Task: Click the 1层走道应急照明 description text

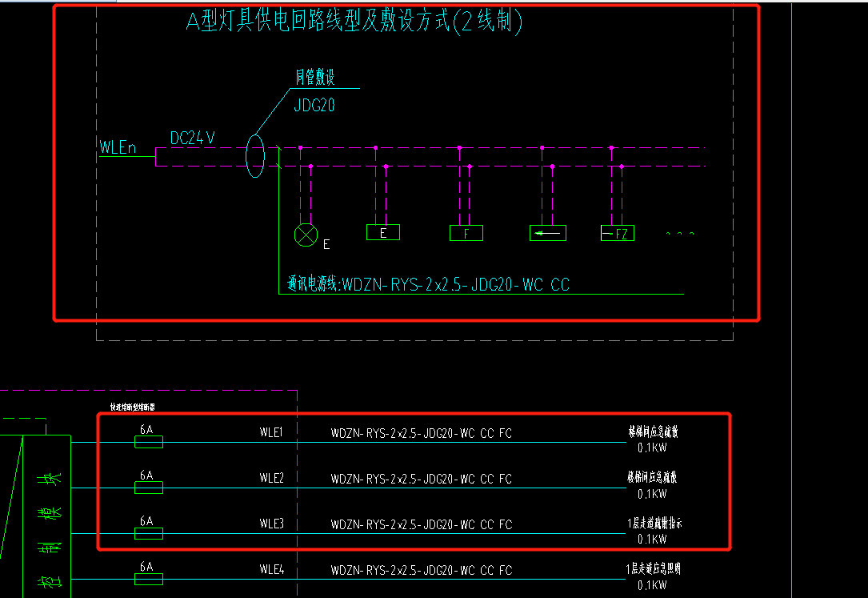Action: click(x=654, y=568)
